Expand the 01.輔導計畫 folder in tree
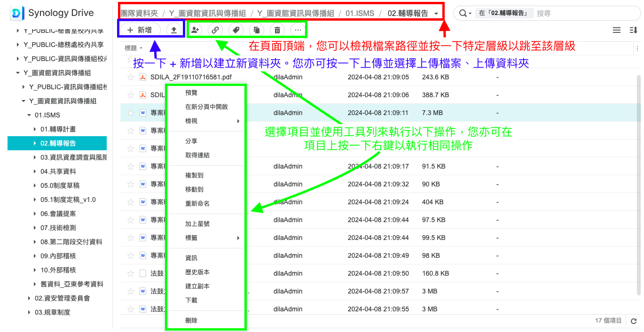644x332 pixels. click(35, 129)
